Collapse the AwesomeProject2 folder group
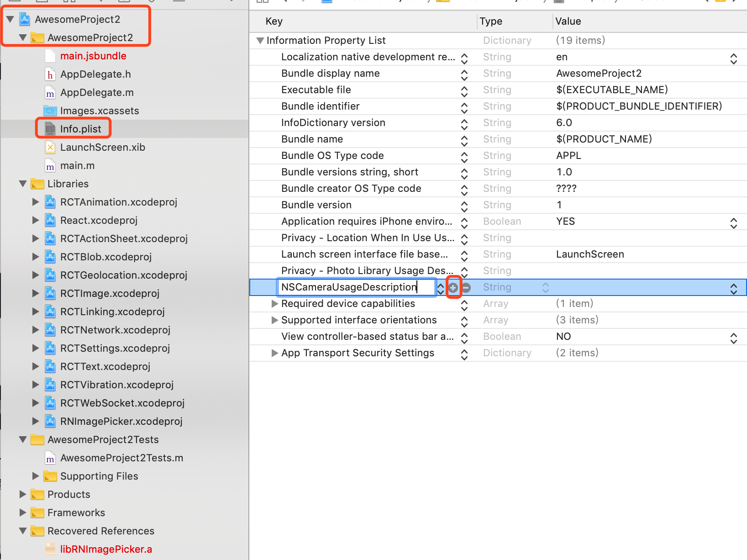This screenshot has height=560, width=747. [23, 37]
